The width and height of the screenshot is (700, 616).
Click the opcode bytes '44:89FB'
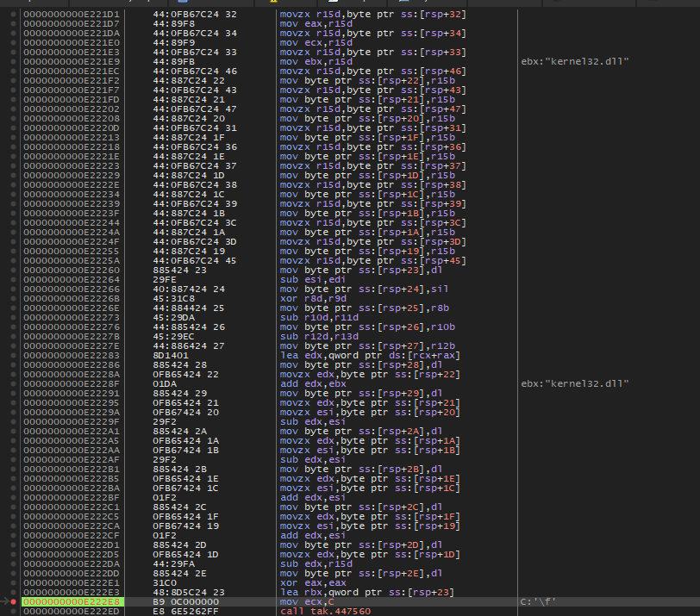[x=173, y=61]
